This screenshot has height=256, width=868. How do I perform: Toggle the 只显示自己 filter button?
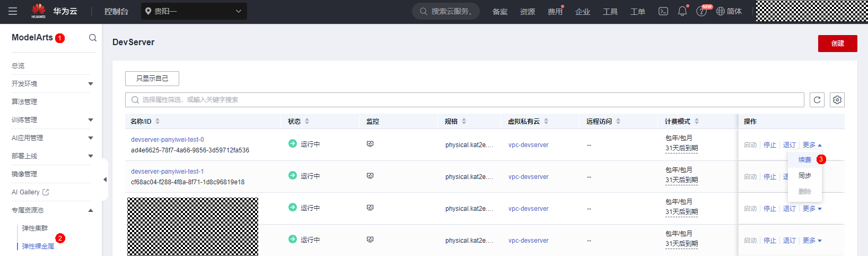click(152, 79)
